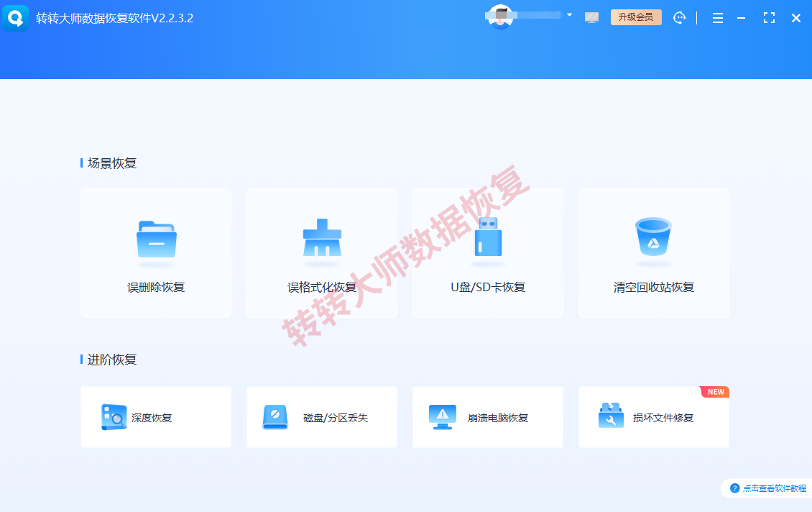This screenshot has width=812, height=512.
Task: Click the monitor icon in title bar
Action: (591, 18)
